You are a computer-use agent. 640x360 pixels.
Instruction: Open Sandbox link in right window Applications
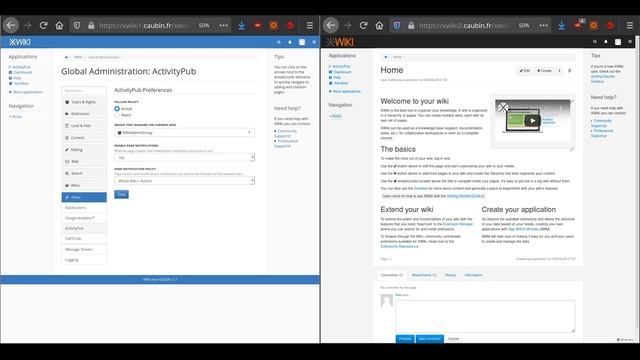[x=341, y=83]
